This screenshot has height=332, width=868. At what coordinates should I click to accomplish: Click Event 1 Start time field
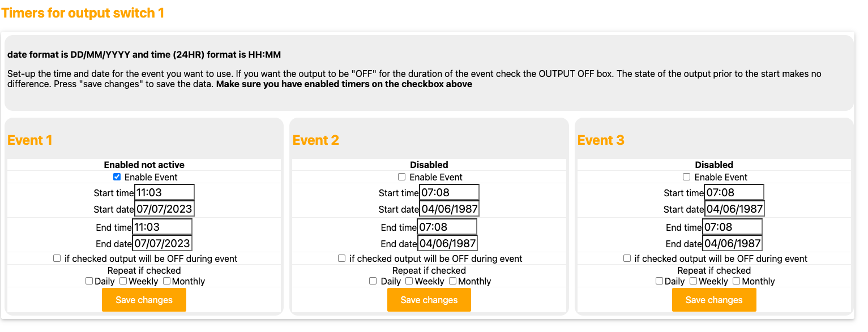pos(164,192)
